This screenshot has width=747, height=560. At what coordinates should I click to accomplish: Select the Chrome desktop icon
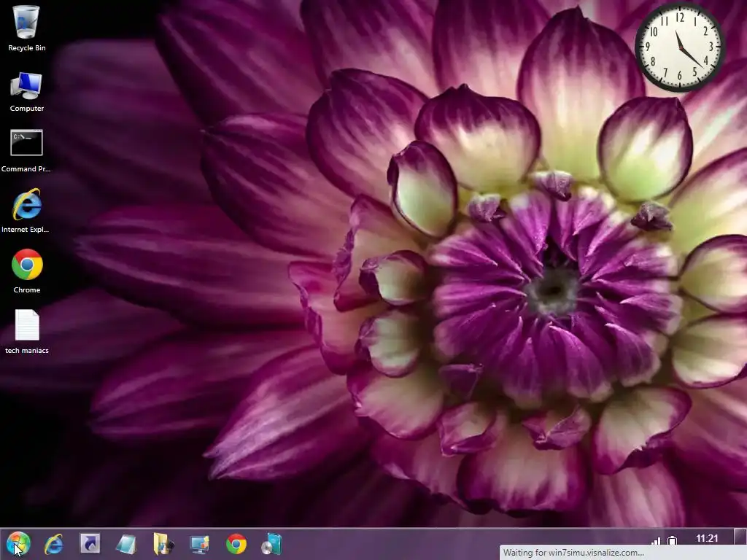point(27,271)
